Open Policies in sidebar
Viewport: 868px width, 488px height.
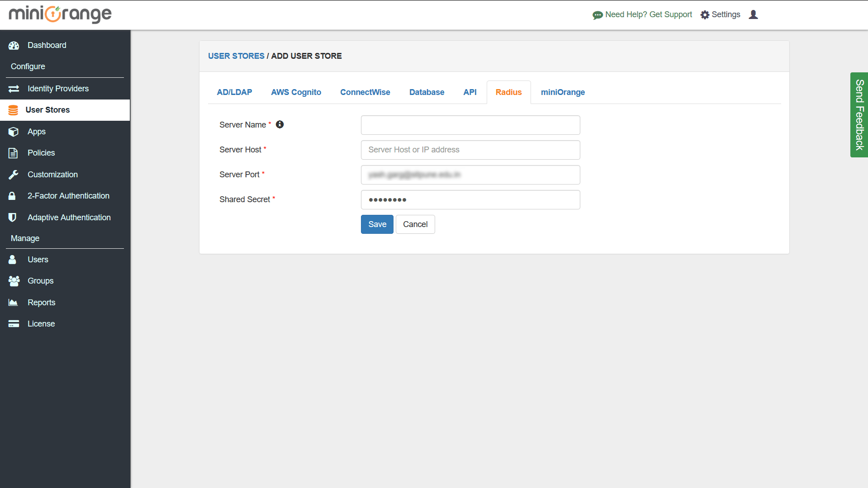[x=65, y=153]
